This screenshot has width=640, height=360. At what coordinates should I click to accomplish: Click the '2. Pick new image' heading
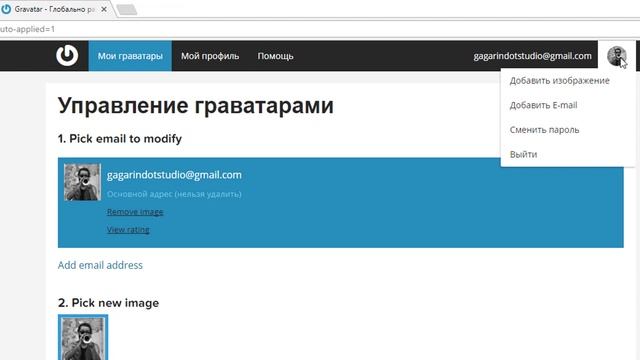click(108, 303)
